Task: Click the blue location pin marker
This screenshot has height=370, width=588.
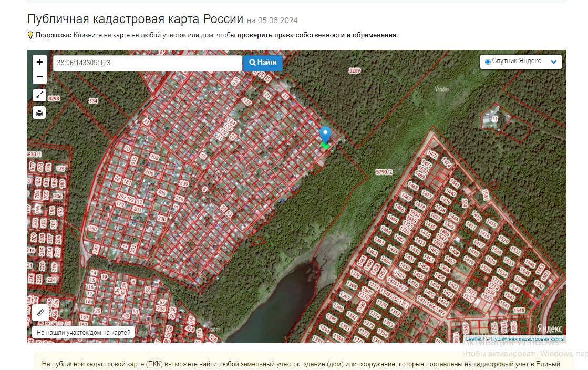Action: 325,136
